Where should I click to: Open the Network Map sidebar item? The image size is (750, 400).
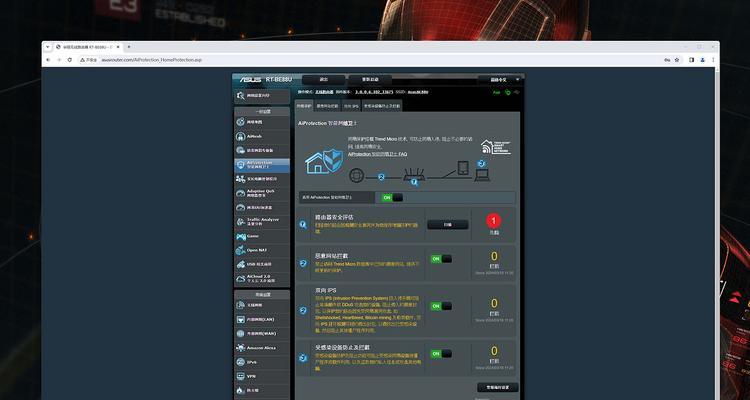pyautogui.click(x=262, y=122)
